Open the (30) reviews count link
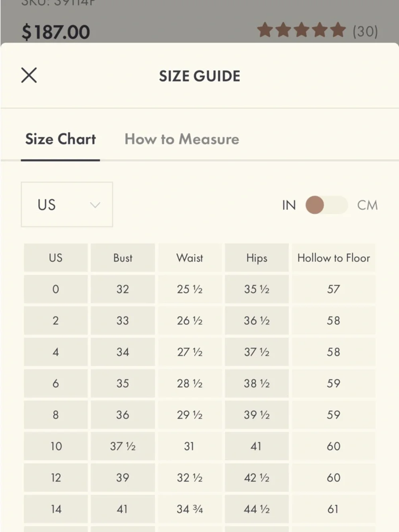Image resolution: width=399 pixels, height=532 pixels. click(365, 31)
